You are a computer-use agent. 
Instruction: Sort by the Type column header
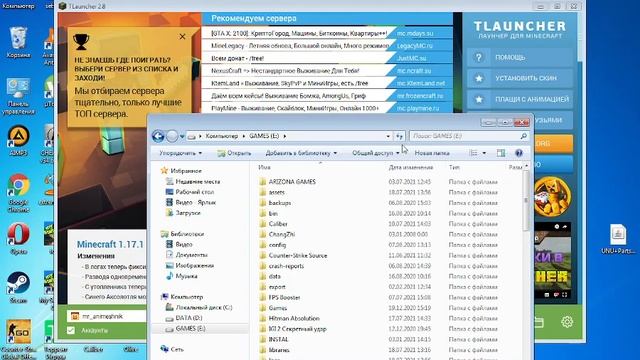[x=454, y=167]
